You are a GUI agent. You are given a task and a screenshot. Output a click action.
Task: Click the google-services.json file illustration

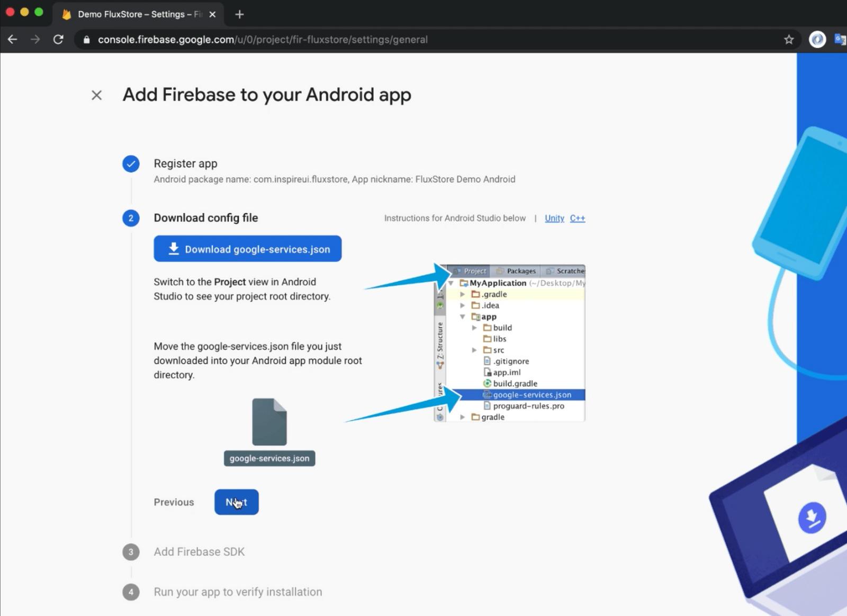click(x=269, y=432)
